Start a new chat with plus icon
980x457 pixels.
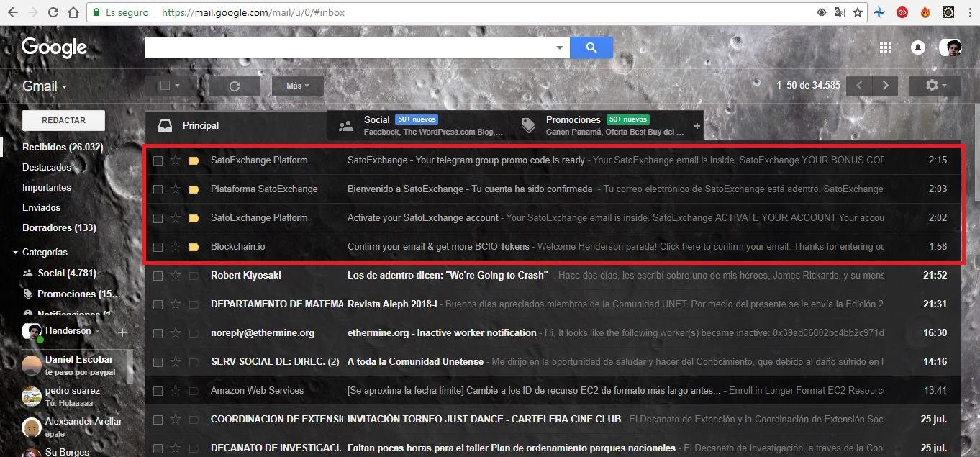[x=122, y=332]
